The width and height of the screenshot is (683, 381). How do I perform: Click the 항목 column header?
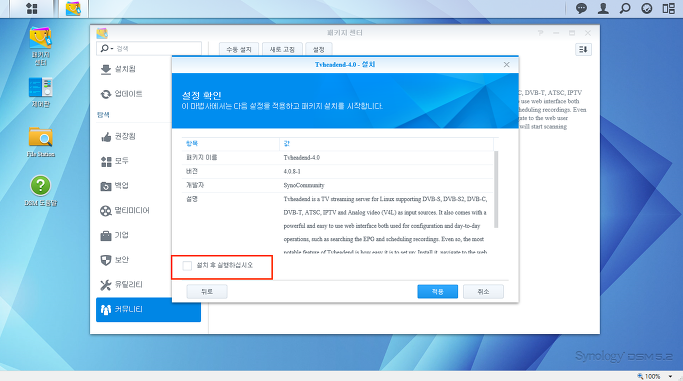pyautogui.click(x=230, y=143)
